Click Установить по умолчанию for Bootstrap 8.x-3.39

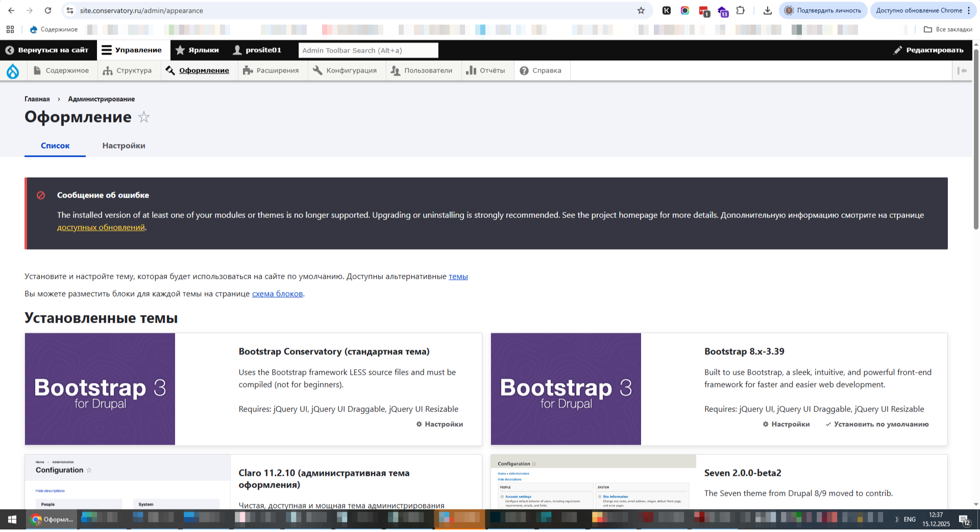tap(877, 424)
